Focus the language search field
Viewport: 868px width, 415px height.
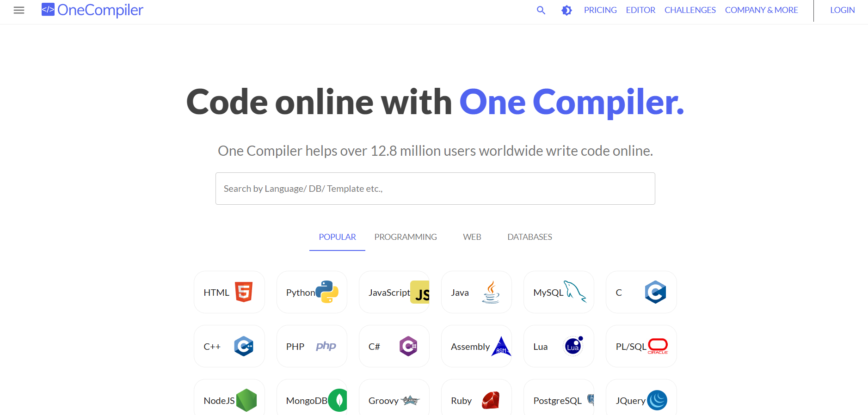tap(435, 189)
